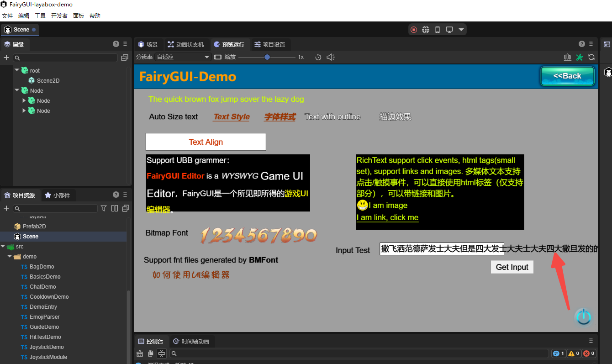Collapse the demo folder in project assets

[x=10, y=257]
